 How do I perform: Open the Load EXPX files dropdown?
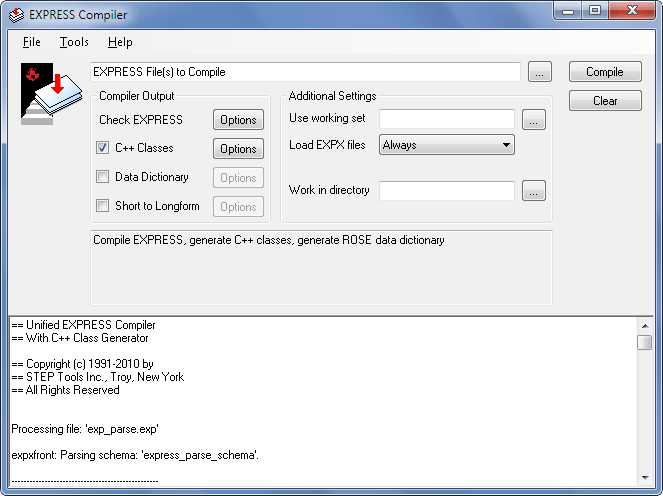pyautogui.click(x=447, y=145)
